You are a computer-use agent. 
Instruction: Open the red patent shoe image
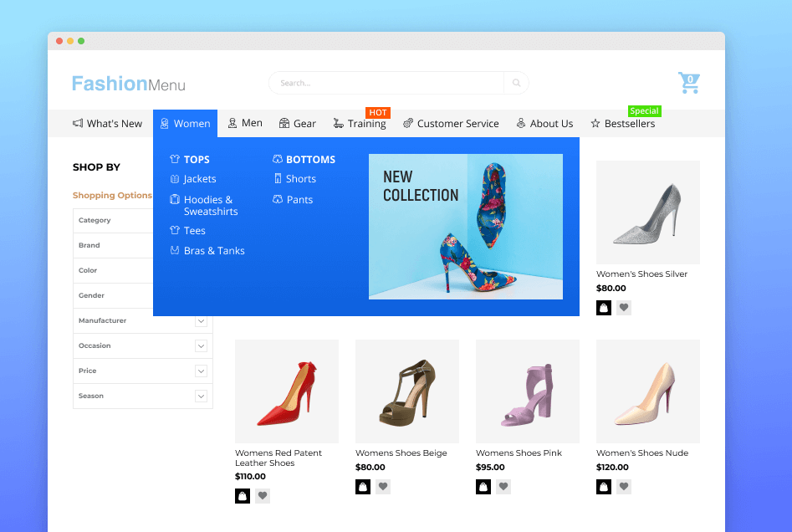(x=287, y=391)
